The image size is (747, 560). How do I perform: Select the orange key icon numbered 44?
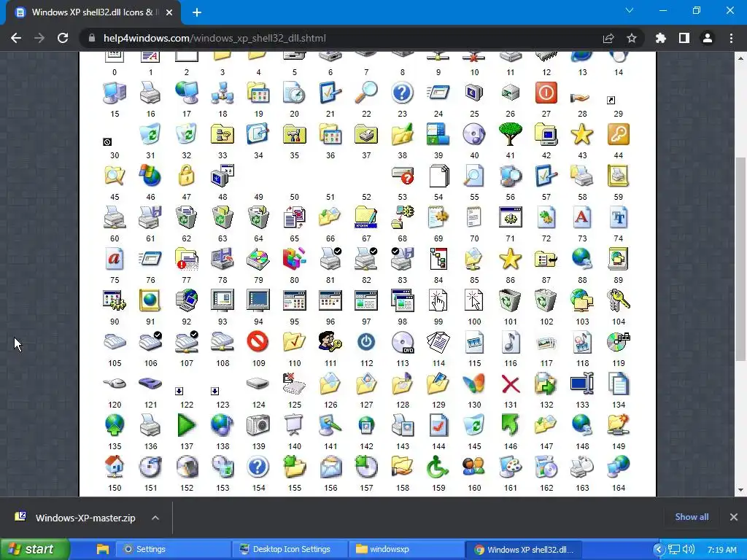(618, 134)
